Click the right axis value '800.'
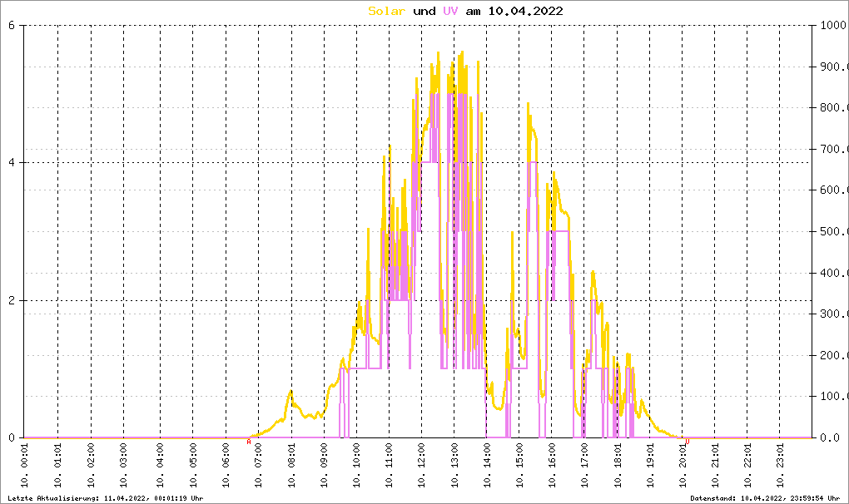 click(x=834, y=107)
